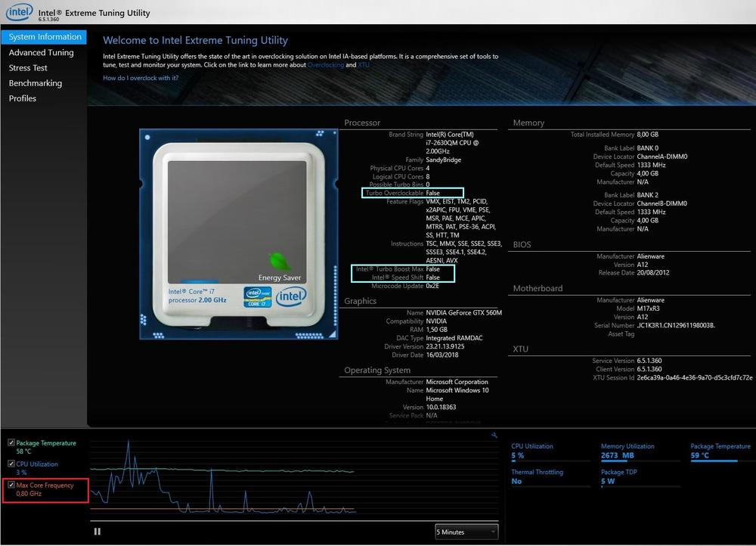Switch to Benchmarking section

click(x=35, y=83)
